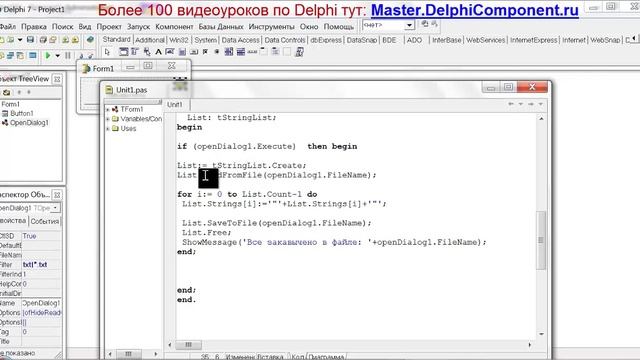Expand the Uses node in code explorer
This screenshot has width=640, height=360.
click(x=108, y=129)
